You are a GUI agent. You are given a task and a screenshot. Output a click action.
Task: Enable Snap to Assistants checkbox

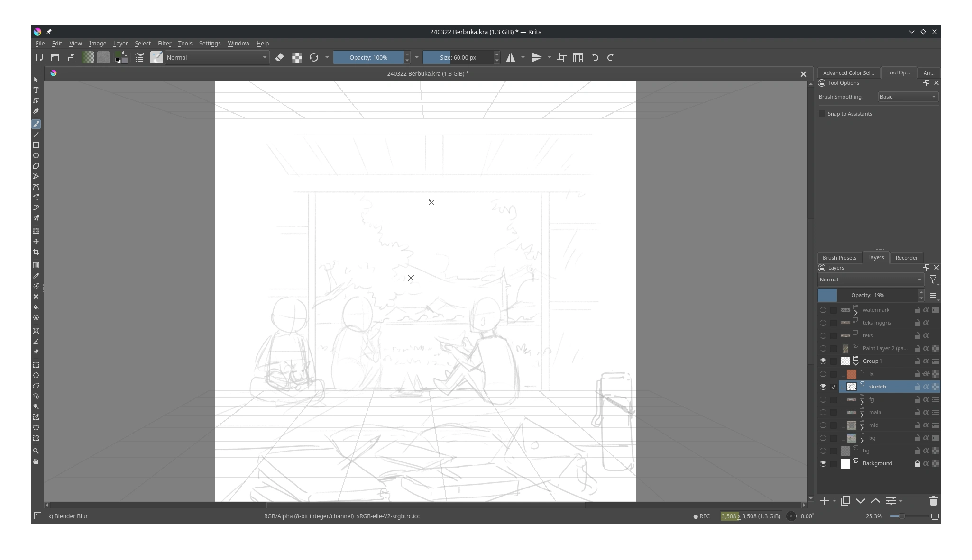[x=822, y=114]
